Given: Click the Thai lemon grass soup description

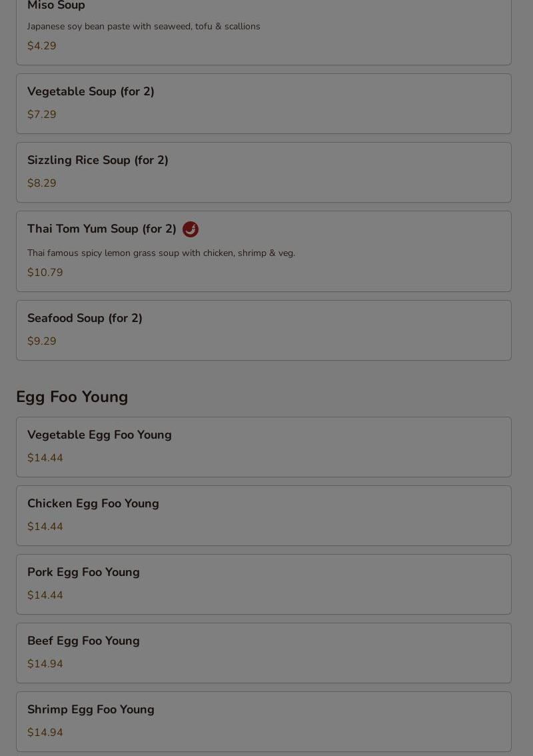Looking at the screenshot, I should [x=161, y=253].
